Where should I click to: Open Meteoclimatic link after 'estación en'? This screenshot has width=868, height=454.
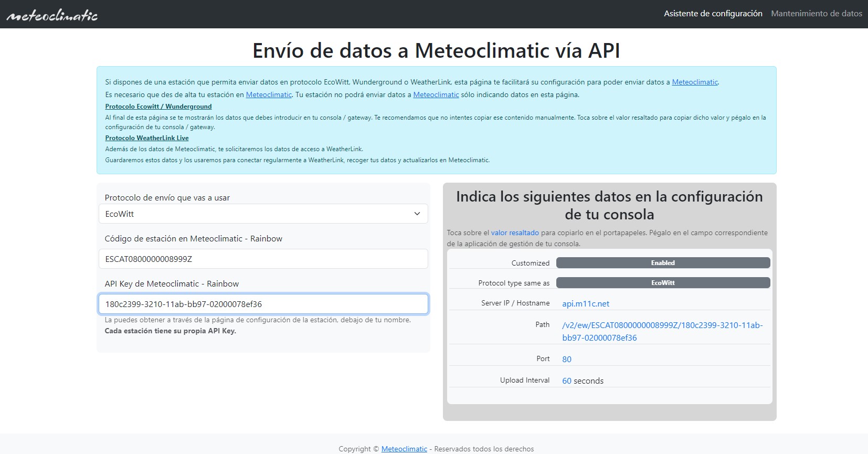coord(269,95)
